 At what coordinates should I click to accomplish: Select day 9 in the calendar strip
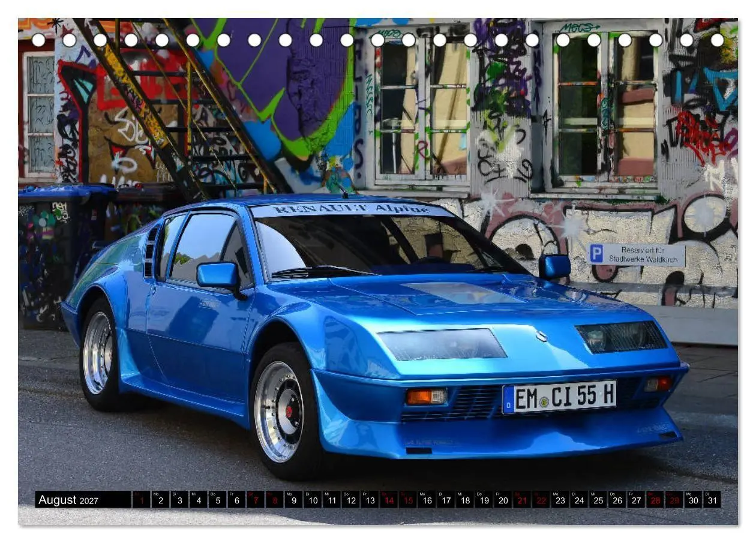(293, 499)
